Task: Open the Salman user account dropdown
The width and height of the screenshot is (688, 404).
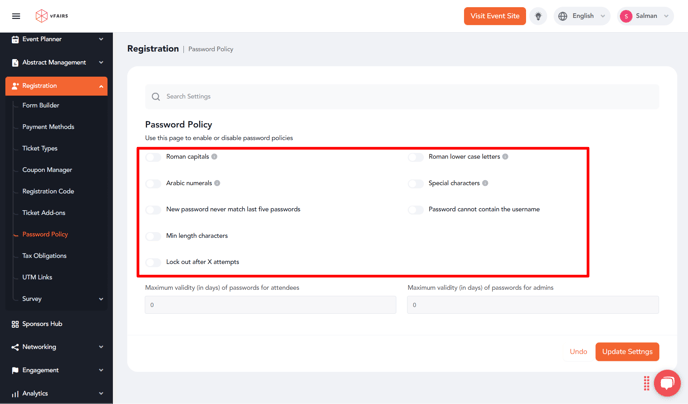Action: (645, 16)
